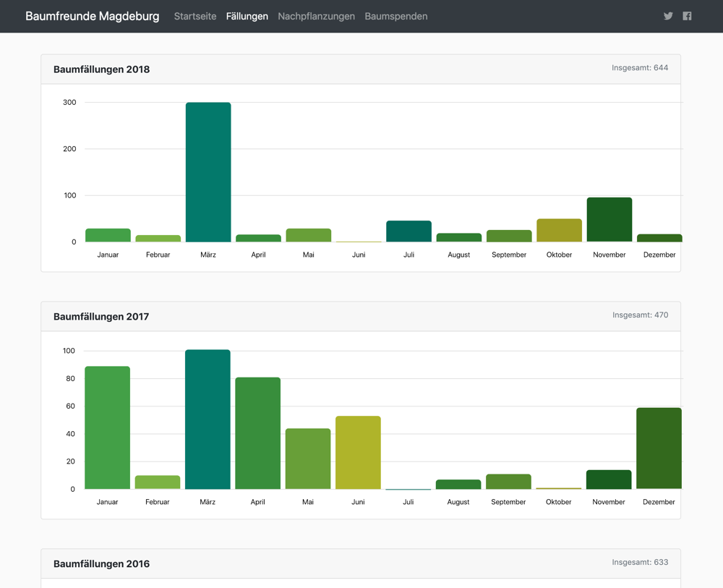
Task: Click the März bar in 2018 chart
Action: point(208,172)
